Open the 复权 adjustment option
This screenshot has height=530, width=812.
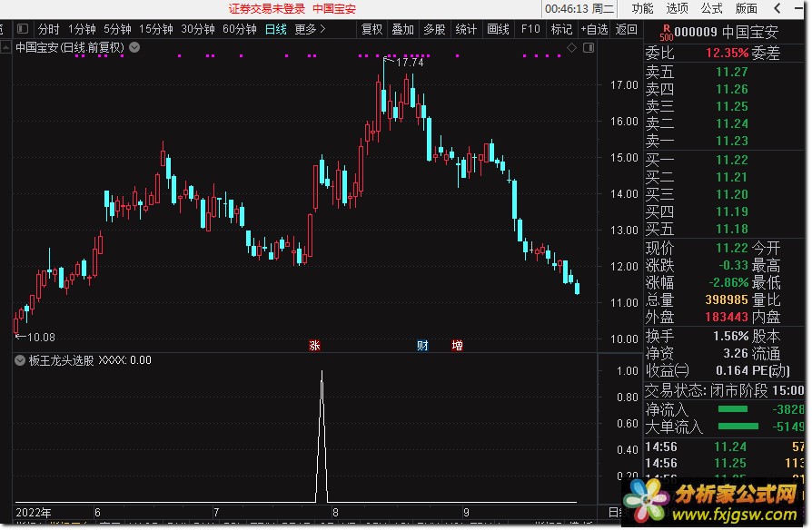point(371,29)
